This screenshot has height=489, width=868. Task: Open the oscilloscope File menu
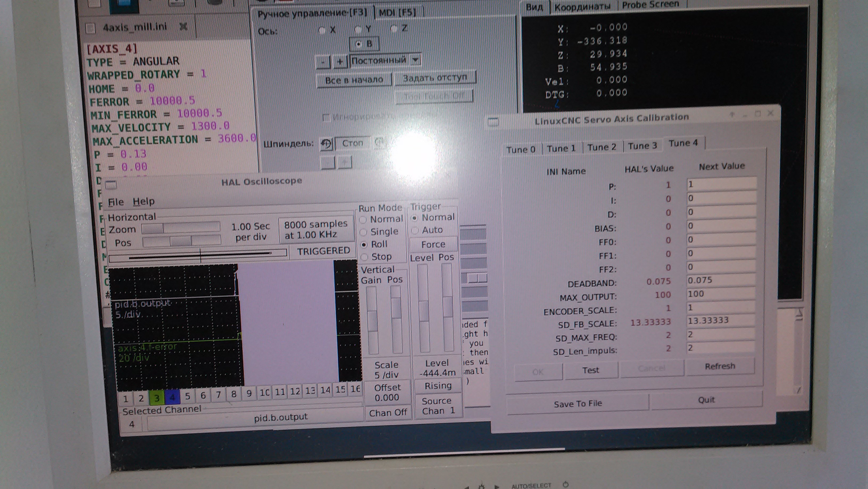(116, 202)
